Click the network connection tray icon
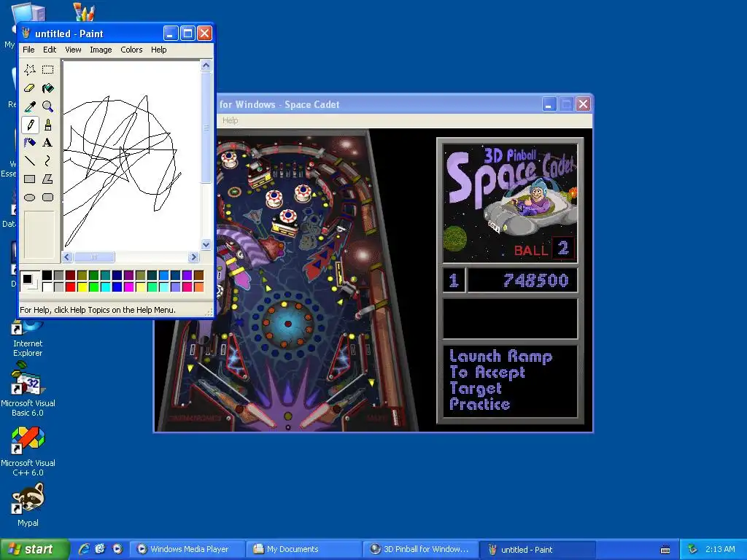Viewport: 747px width, 560px height. point(692,550)
